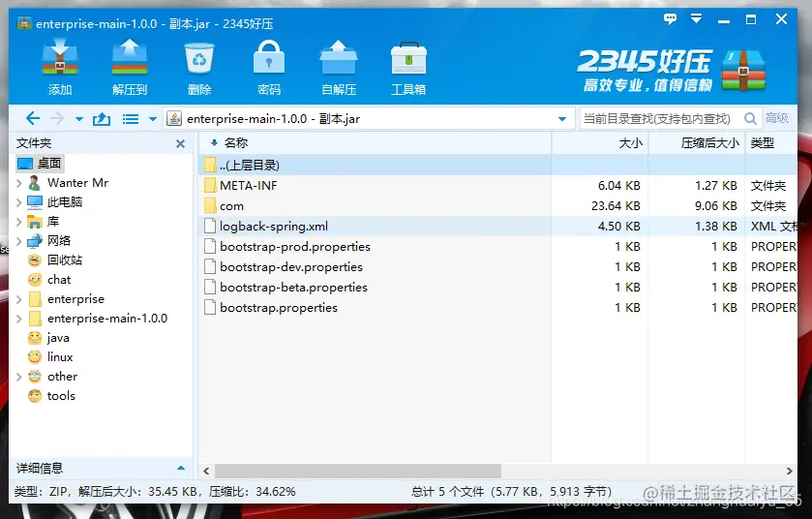Click the magnifier search icon
This screenshot has height=519, width=812.
pyautogui.click(x=750, y=118)
